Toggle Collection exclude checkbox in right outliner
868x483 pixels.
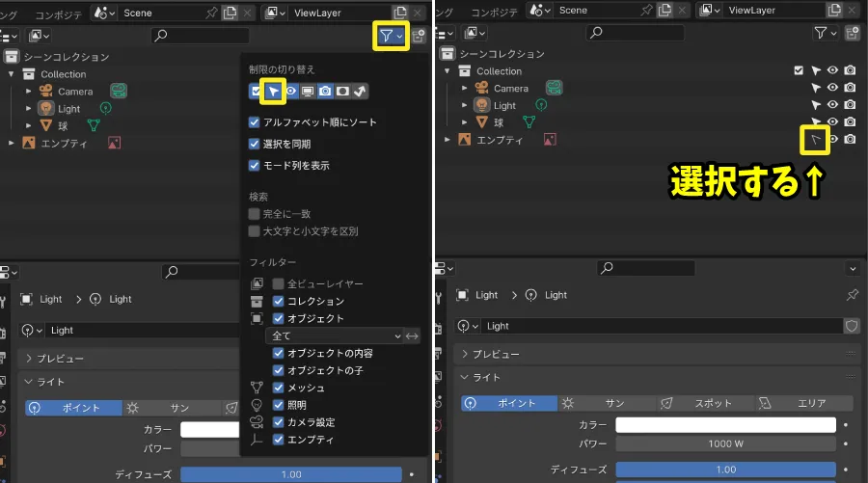coord(799,70)
